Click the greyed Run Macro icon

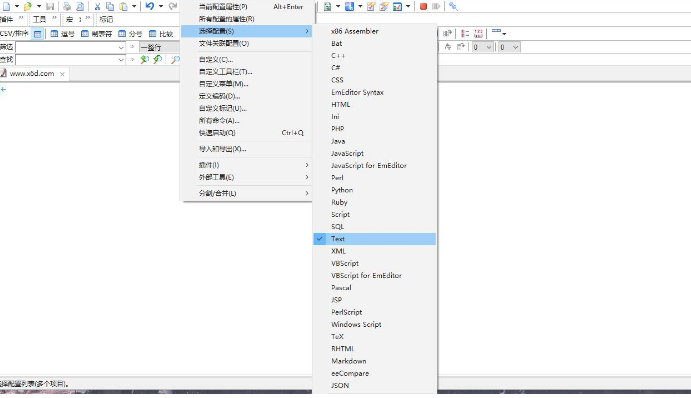click(x=436, y=6)
